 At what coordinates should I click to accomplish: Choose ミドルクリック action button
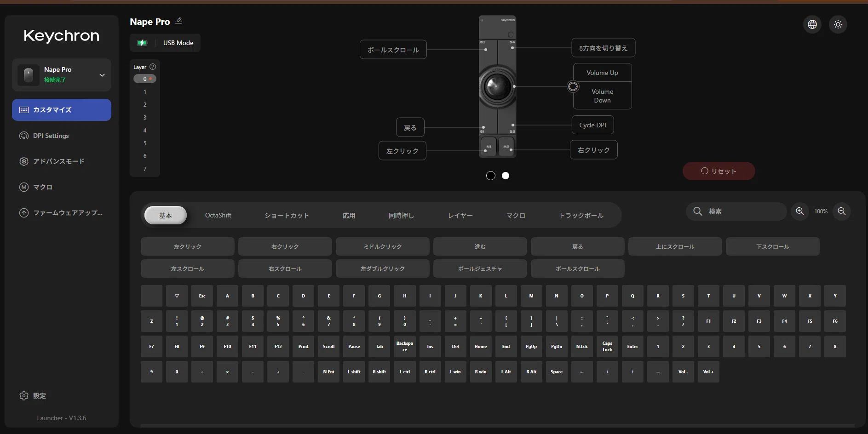click(x=383, y=246)
